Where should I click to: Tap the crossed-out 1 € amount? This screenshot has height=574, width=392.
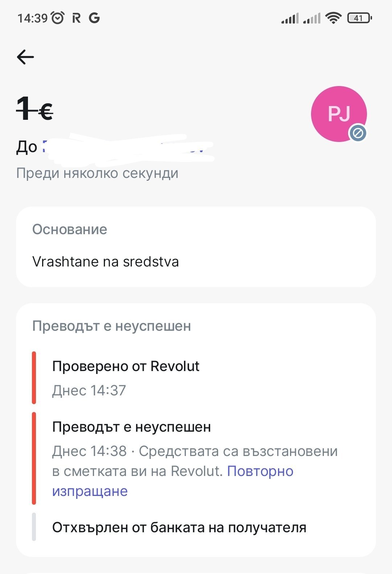[35, 110]
